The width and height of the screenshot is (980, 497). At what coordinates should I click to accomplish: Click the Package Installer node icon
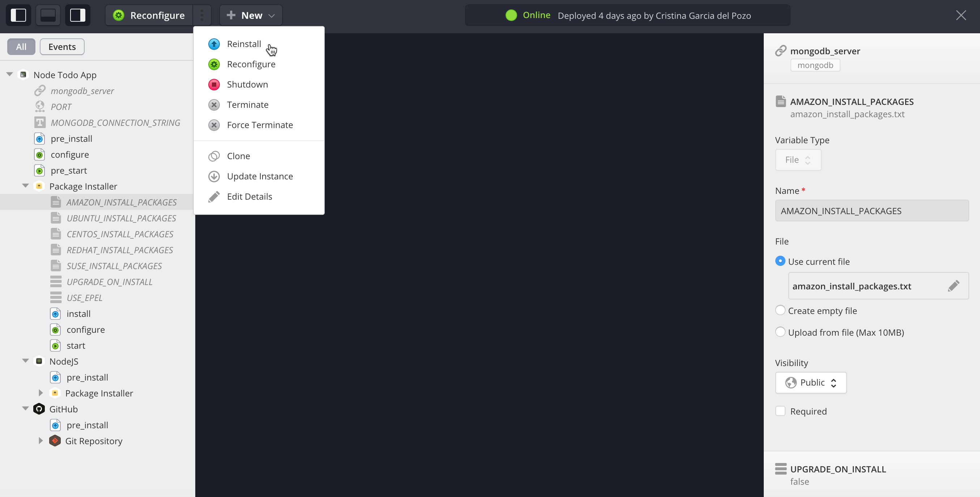pos(39,186)
